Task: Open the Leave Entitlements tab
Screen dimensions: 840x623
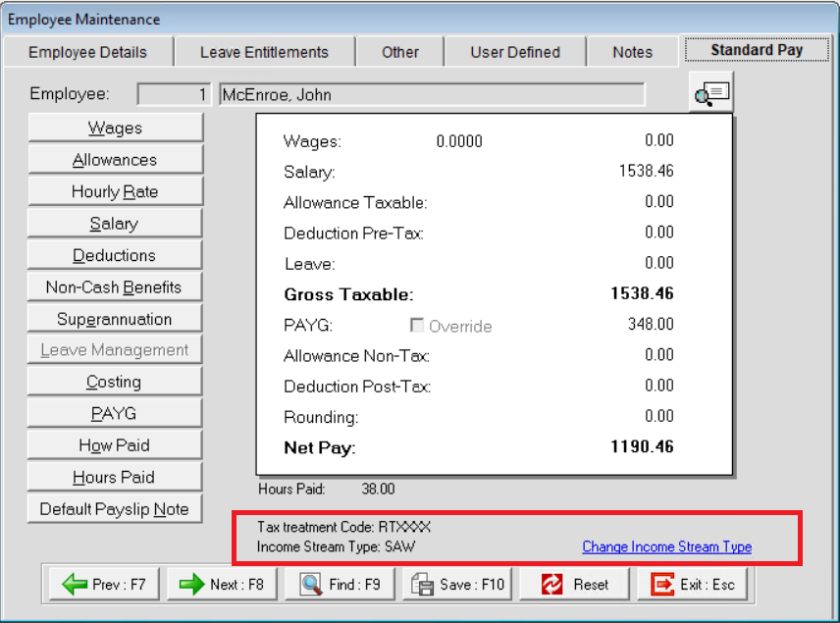Action: coord(264,52)
